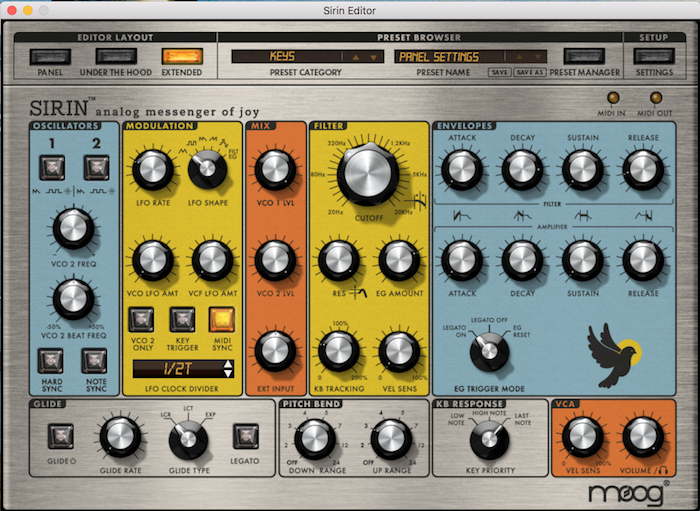Step preset category down with arrow

pos(374,57)
